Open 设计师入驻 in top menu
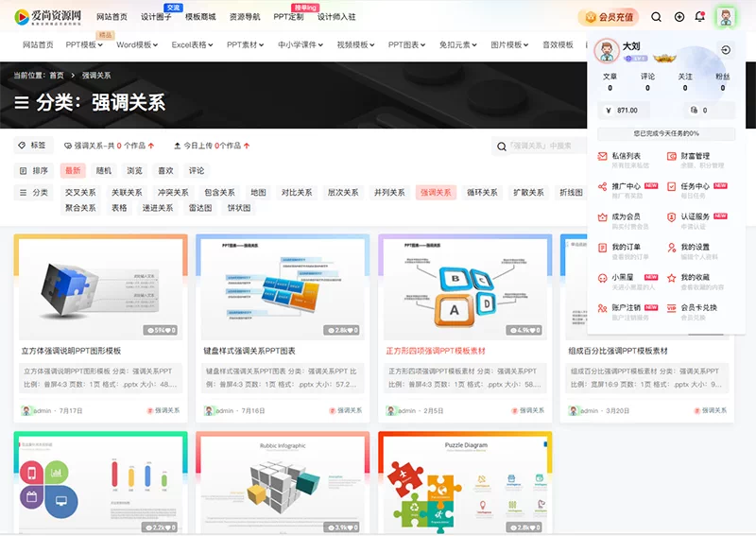This screenshot has height=536, width=756. point(336,17)
